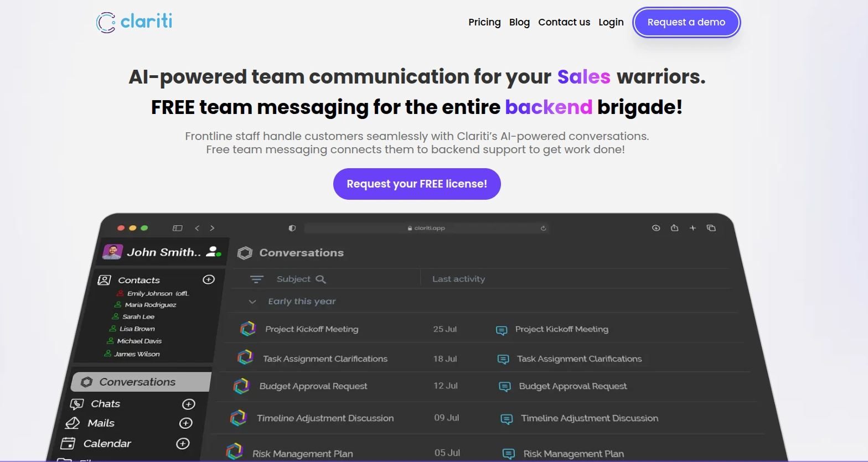Open the Login page
The width and height of the screenshot is (868, 462).
point(611,22)
